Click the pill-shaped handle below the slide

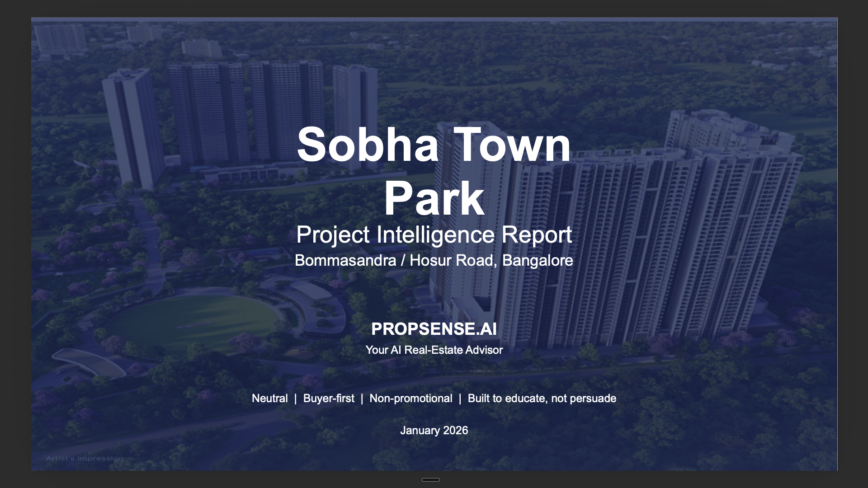[430, 480]
